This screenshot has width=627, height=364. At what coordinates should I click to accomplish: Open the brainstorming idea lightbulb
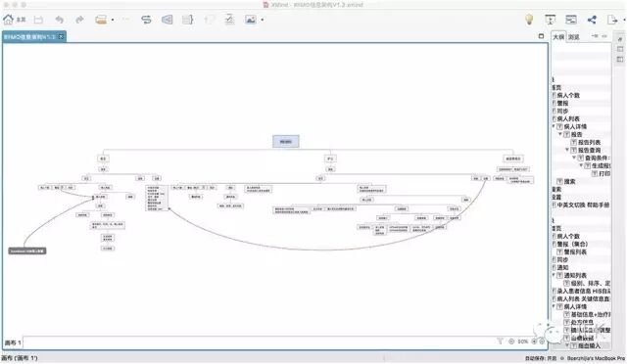(x=529, y=20)
